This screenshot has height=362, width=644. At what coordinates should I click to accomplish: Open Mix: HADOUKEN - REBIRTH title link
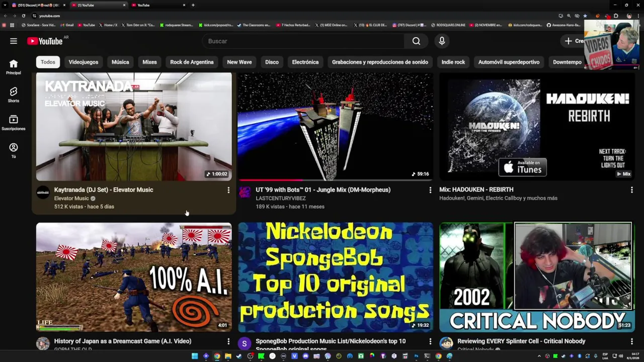tap(476, 190)
